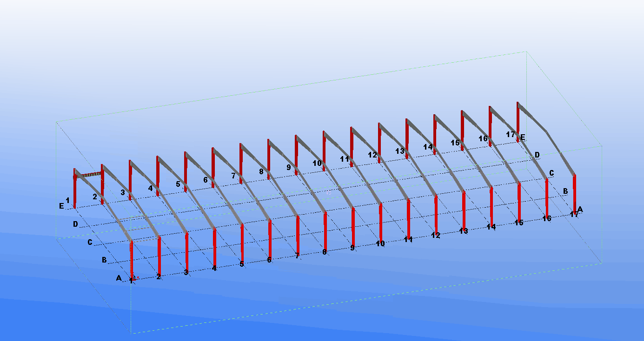
Task: Click grid label 16 on the line-E side
Action: click(483, 138)
